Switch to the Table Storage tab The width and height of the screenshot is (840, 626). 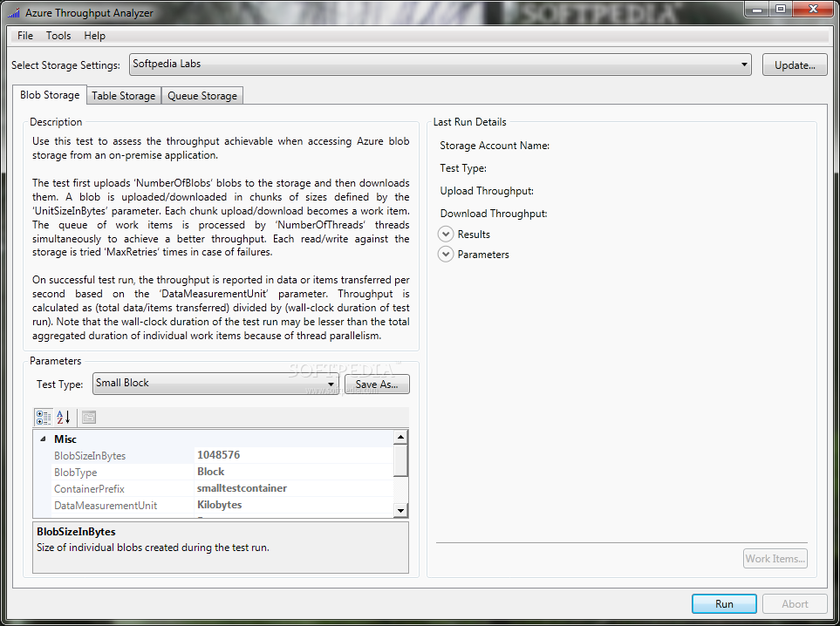click(x=124, y=95)
